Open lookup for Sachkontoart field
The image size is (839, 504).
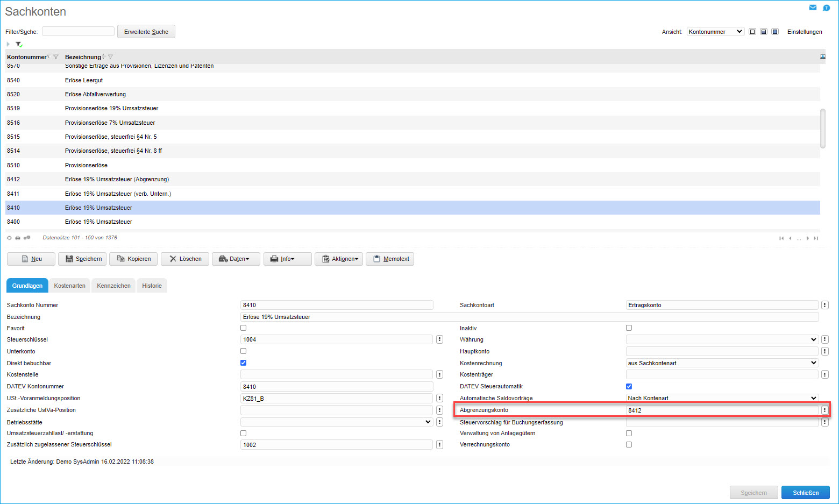[x=825, y=305]
